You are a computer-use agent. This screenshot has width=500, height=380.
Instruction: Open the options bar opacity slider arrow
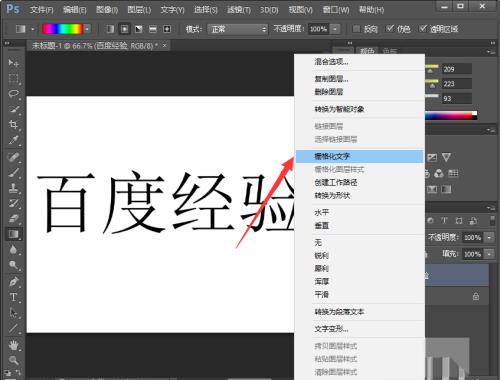pyautogui.click(x=335, y=29)
